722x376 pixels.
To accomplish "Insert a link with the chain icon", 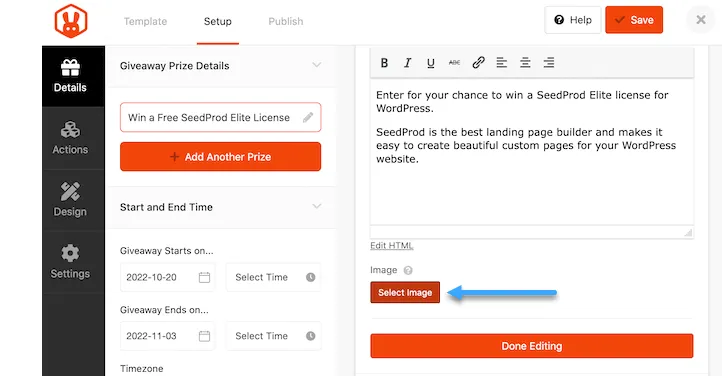I will pyautogui.click(x=478, y=63).
